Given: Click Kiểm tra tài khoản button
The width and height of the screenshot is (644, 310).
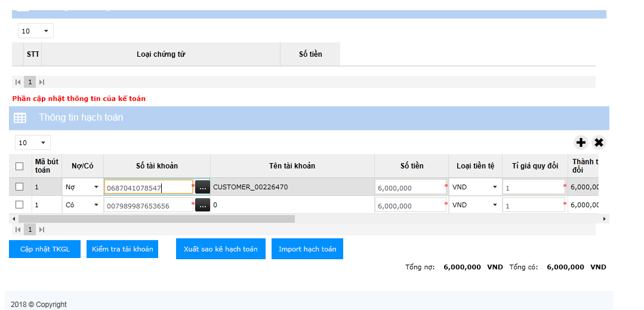Looking at the screenshot, I should (122, 248).
